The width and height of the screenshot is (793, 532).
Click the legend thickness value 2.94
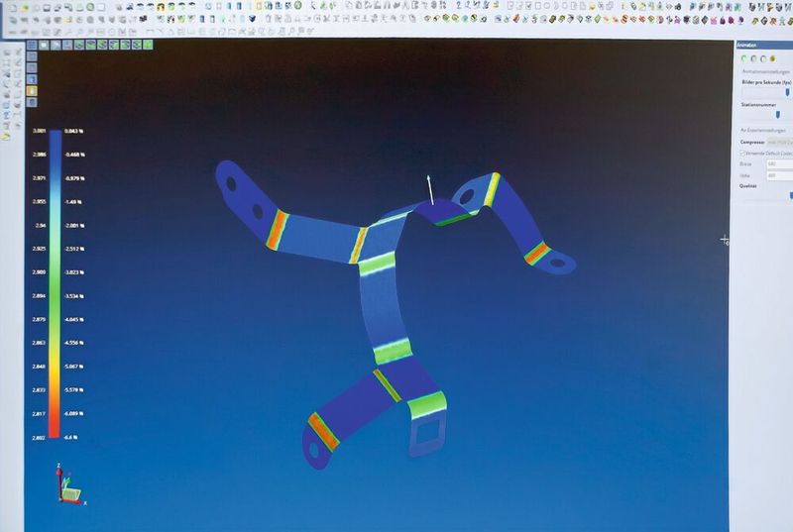coord(41,225)
